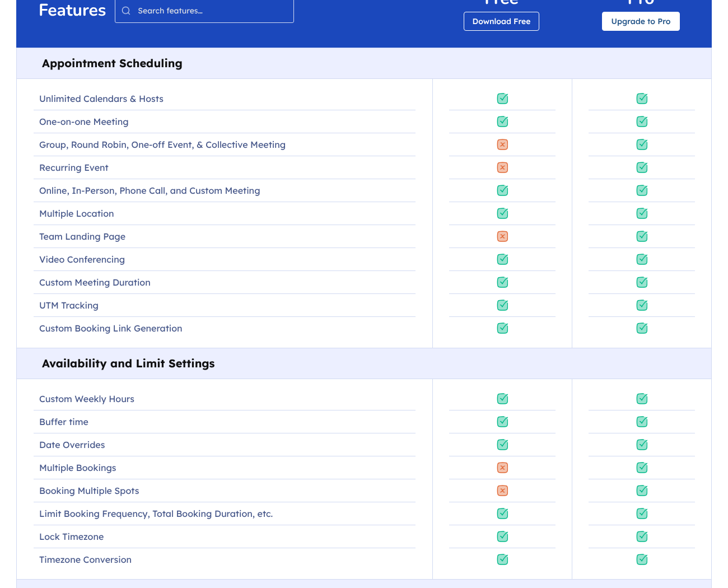This screenshot has height=588, width=728.
Task: Click Pro column checkmark for UTM Tracking
Action: coord(642,305)
